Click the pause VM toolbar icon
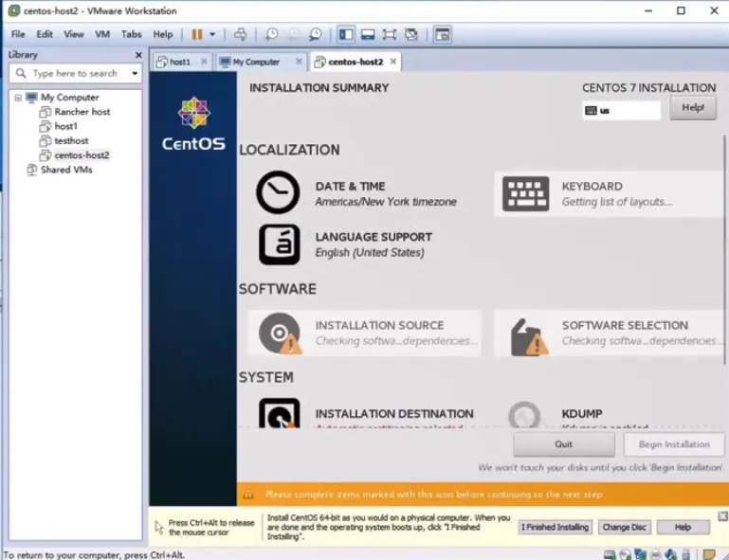This screenshot has height=560, width=729. [x=196, y=34]
